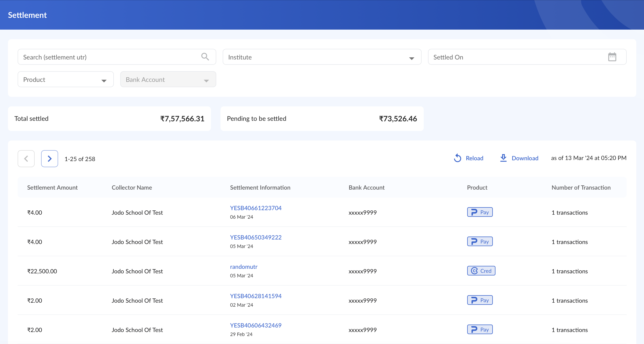
Task: Click transactions count in randomutr row
Action: click(x=570, y=271)
